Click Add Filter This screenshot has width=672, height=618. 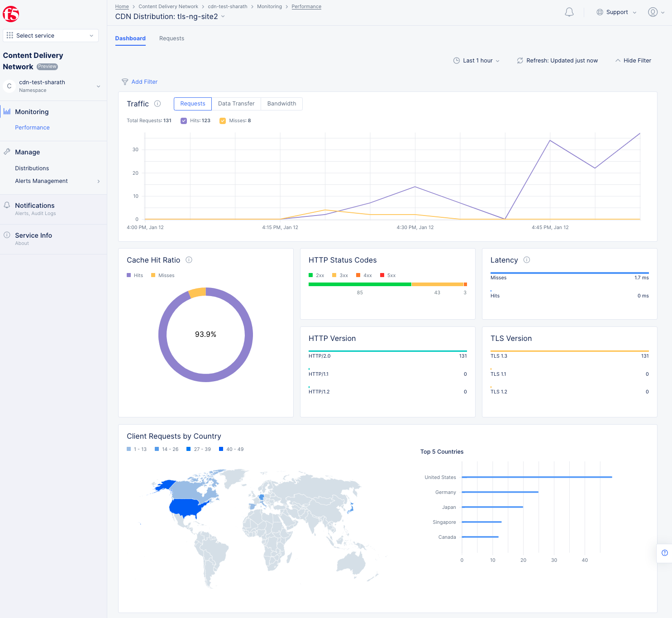tap(144, 82)
